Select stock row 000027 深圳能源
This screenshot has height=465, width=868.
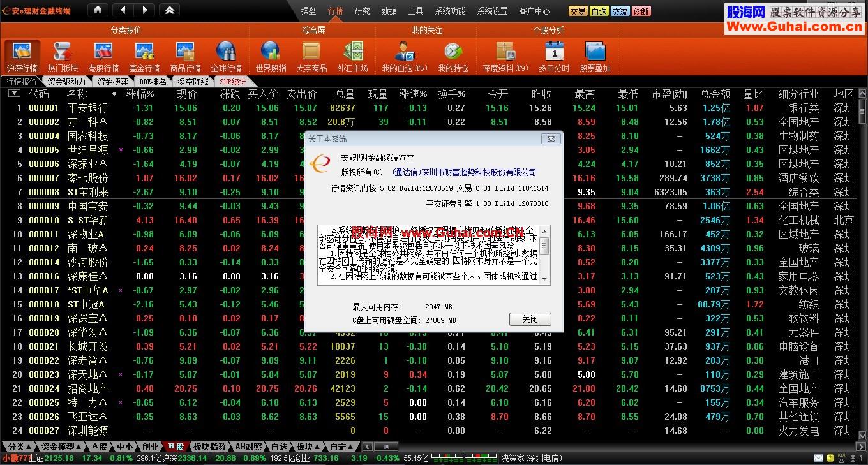(x=429, y=431)
